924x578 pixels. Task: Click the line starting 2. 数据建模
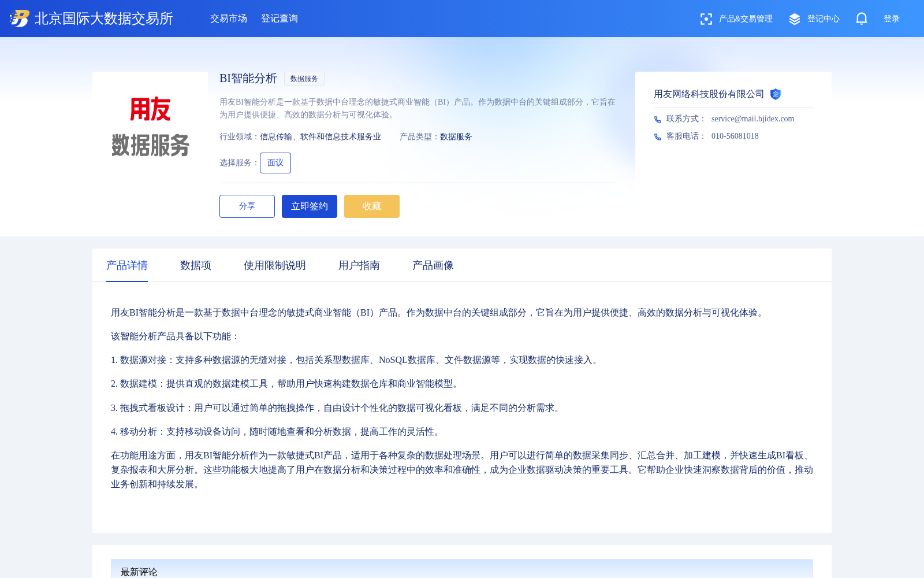(286, 384)
